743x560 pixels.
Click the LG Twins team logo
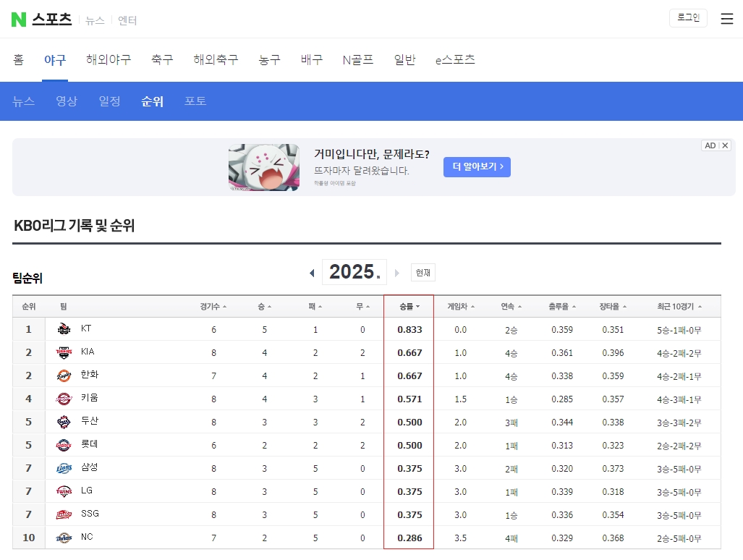pos(64,491)
